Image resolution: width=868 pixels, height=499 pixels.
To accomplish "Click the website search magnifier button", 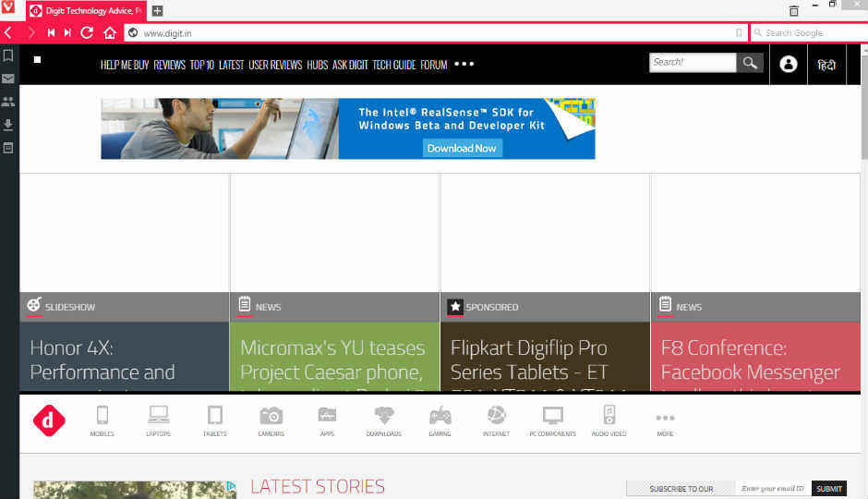I will (750, 63).
